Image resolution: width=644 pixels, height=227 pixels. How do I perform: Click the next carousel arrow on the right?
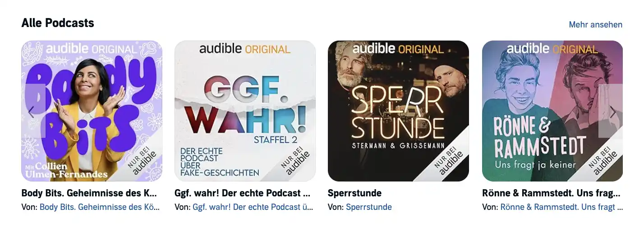point(610,111)
